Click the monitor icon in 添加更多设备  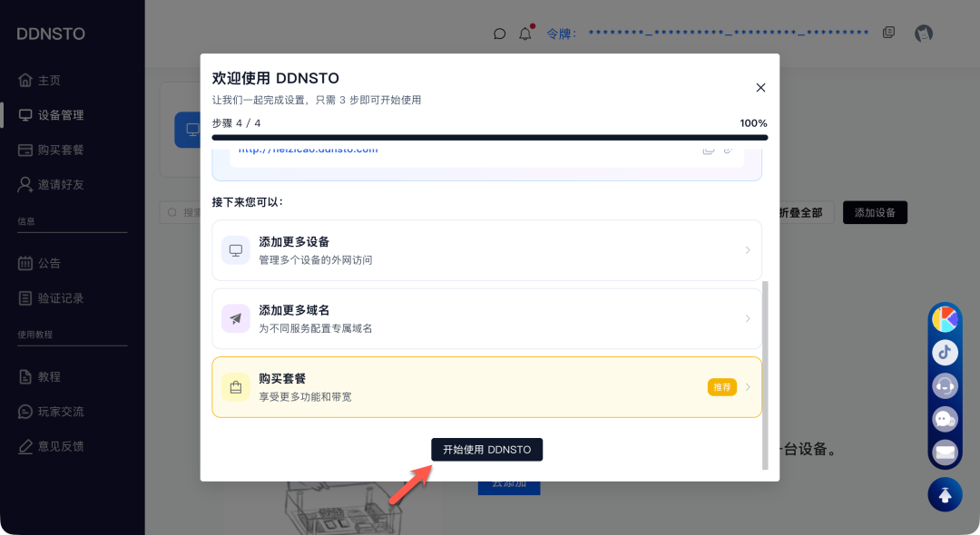pos(236,249)
